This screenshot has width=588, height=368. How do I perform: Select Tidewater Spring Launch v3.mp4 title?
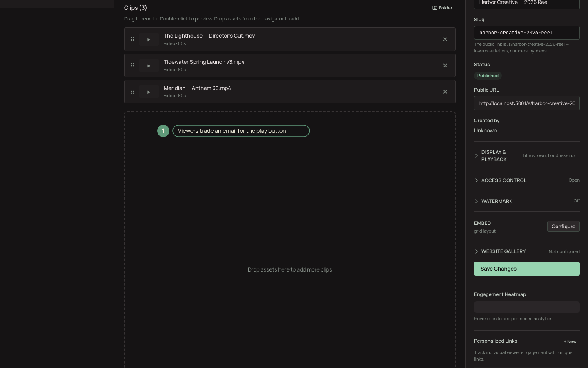click(204, 62)
